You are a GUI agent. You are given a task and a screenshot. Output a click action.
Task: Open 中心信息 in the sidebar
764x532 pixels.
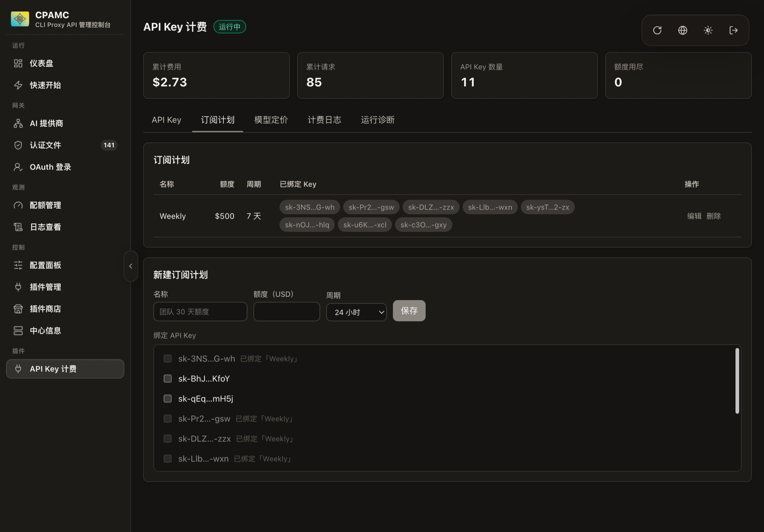tap(65, 331)
